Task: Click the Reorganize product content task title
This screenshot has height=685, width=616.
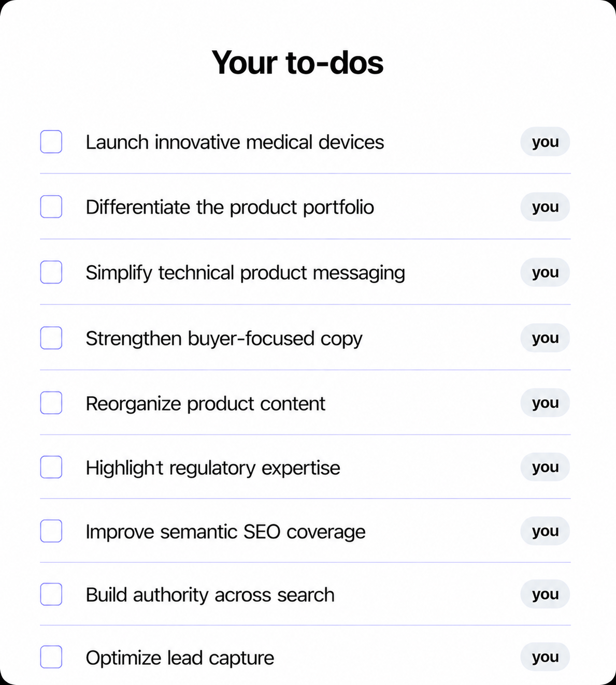Action: tap(205, 404)
